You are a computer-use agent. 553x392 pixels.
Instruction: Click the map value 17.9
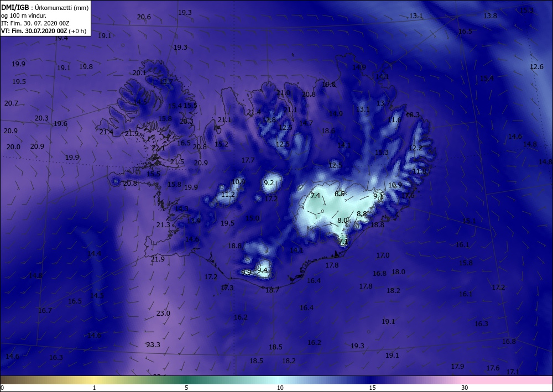coord(457,366)
